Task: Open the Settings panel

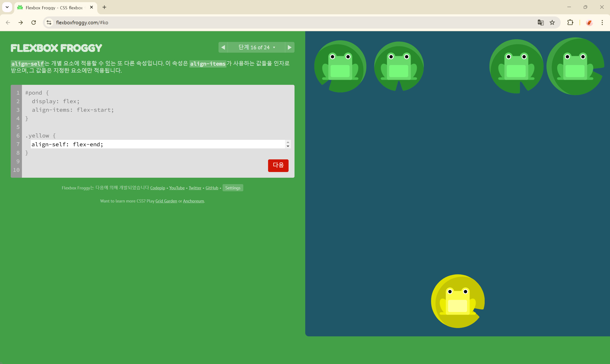Action: coord(233,188)
